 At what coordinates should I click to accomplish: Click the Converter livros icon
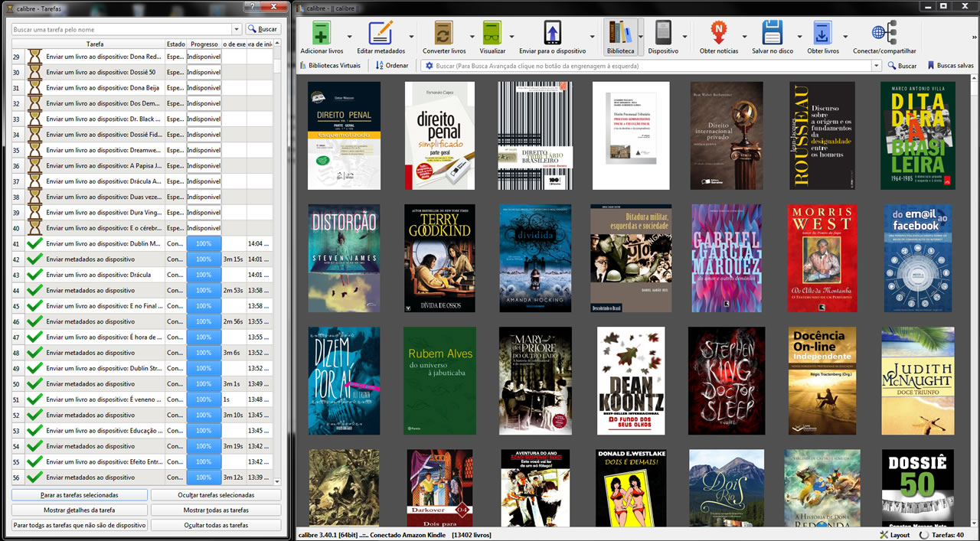coord(444,34)
